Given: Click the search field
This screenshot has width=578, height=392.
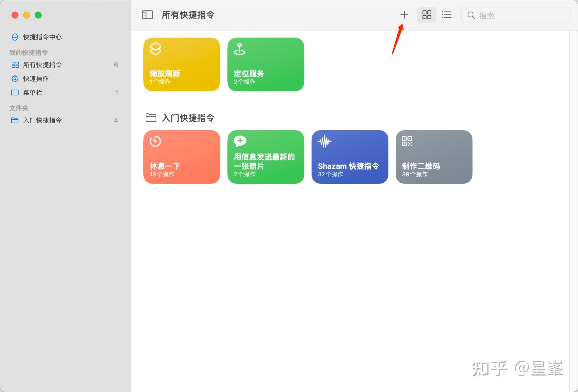Looking at the screenshot, I should (520, 15).
